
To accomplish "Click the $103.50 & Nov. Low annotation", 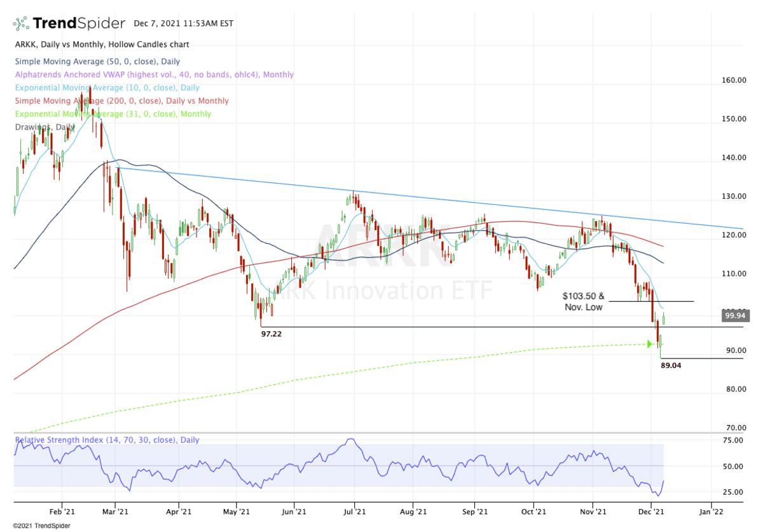I will coord(582,301).
